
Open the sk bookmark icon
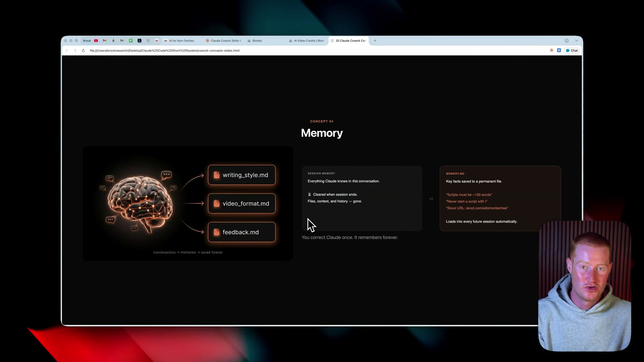point(157,41)
